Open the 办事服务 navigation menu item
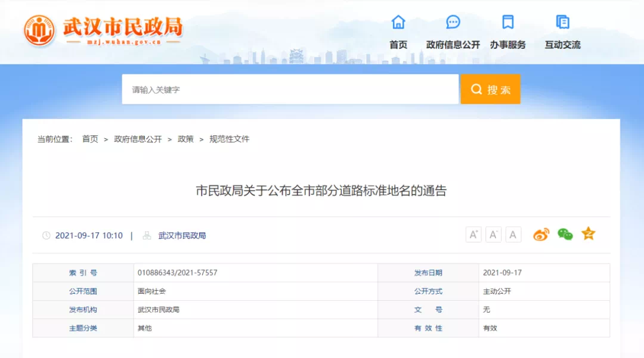Viewport: 644px width, 358px height. [507, 45]
